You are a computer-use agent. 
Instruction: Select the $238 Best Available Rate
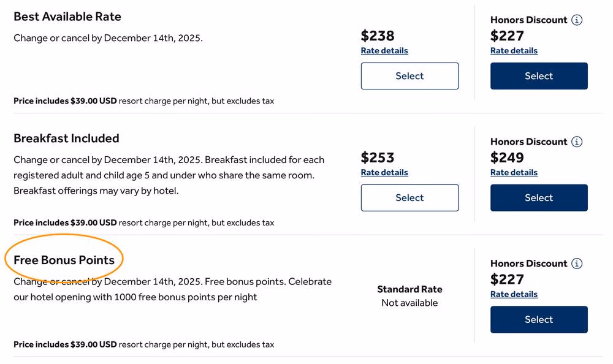[409, 76]
